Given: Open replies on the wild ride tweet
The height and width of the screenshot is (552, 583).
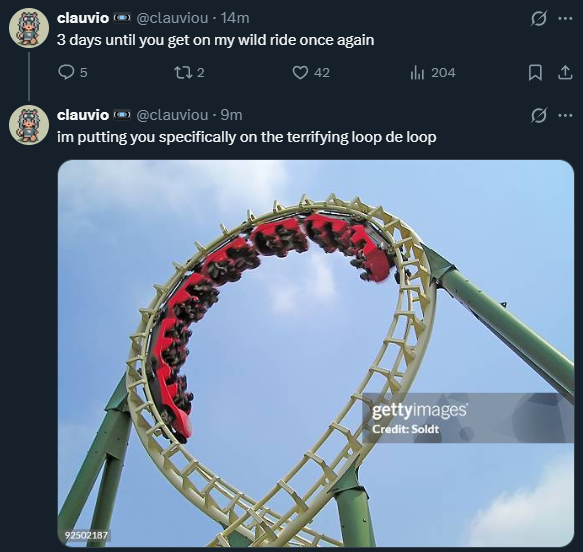Looking at the screenshot, I should (x=73, y=72).
